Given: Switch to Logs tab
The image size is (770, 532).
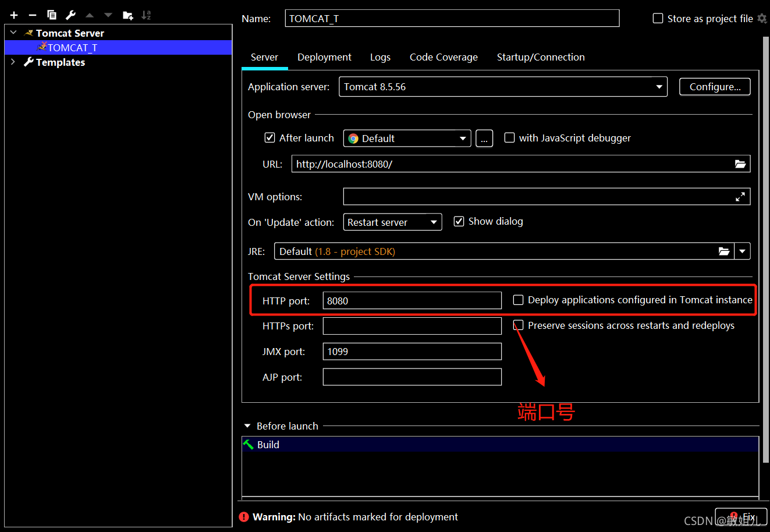Looking at the screenshot, I should click(380, 57).
